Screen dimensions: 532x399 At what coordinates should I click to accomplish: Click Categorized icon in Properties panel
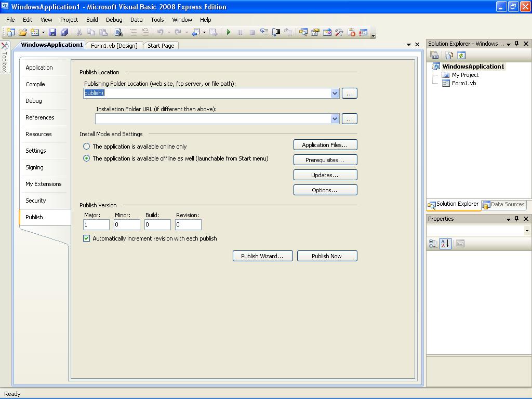(x=433, y=243)
